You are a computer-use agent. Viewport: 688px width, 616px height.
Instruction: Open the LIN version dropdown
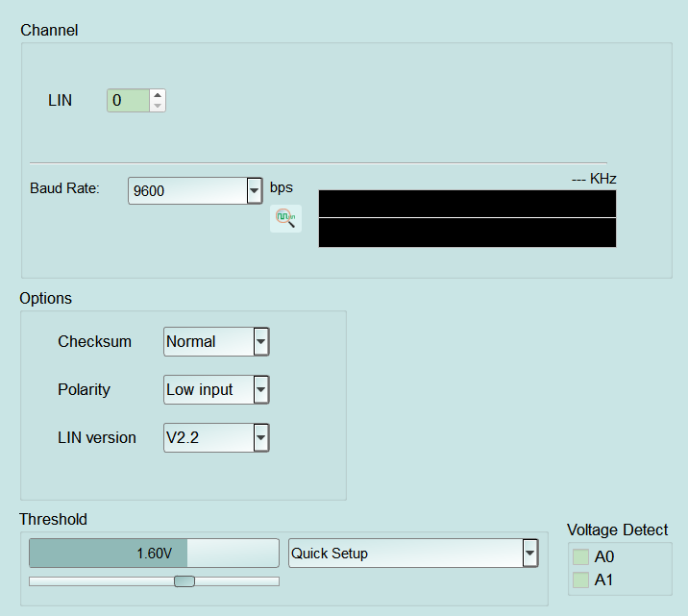click(x=216, y=437)
